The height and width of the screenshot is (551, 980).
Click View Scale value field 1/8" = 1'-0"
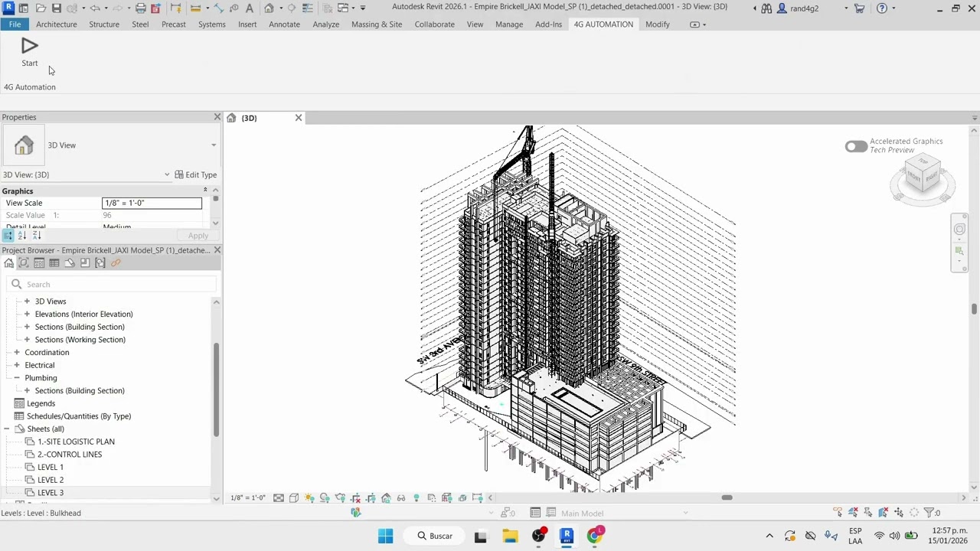(x=152, y=203)
